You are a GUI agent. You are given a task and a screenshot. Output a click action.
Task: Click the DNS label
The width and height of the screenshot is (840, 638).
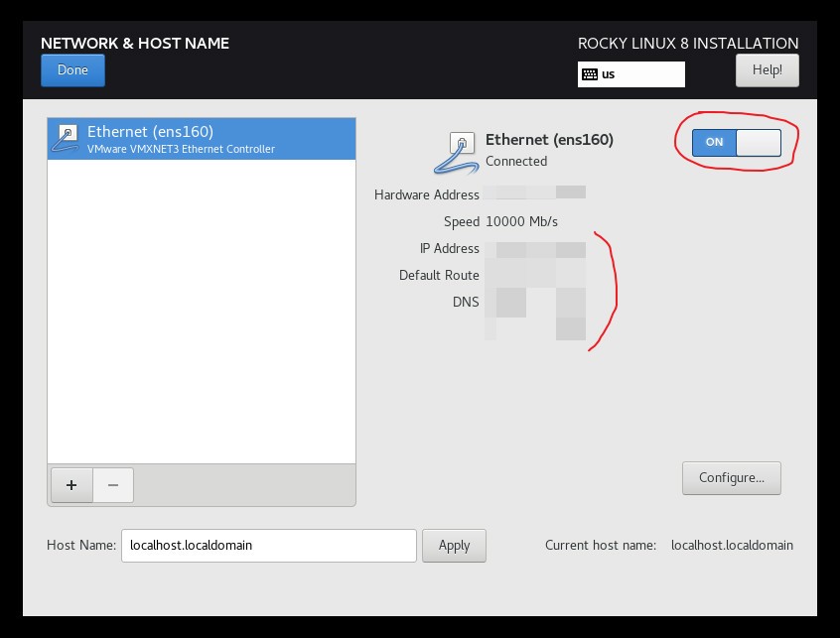(x=466, y=302)
